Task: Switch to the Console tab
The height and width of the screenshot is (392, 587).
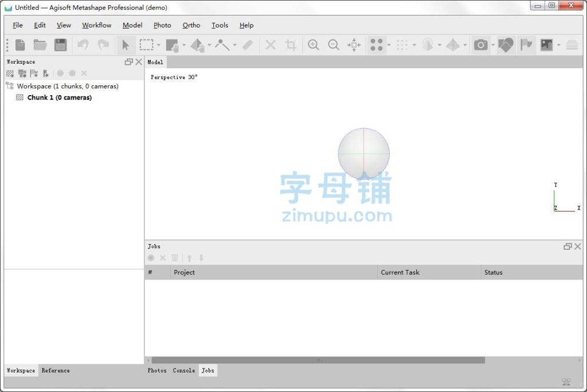Action: 184,370
